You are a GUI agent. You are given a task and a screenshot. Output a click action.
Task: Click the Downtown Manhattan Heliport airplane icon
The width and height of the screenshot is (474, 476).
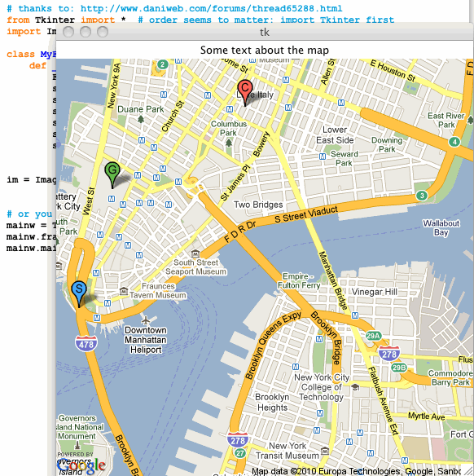pos(146,320)
